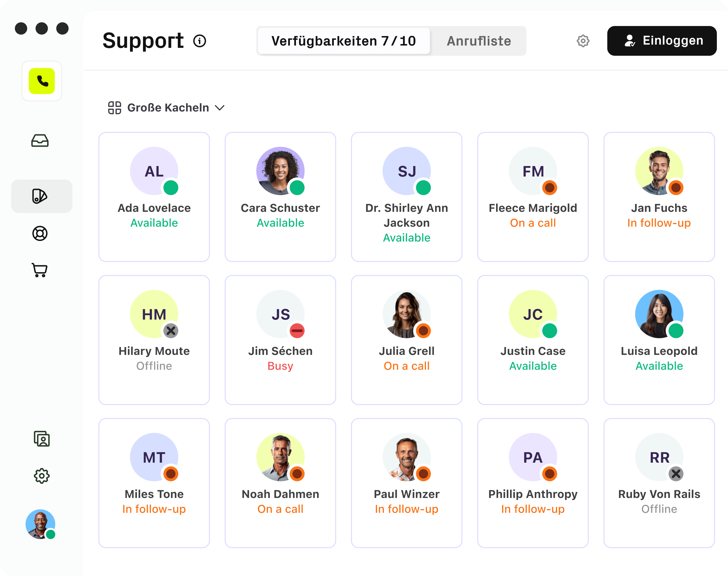
Task: Open the contacts icon in sidebar
Action: point(42,439)
